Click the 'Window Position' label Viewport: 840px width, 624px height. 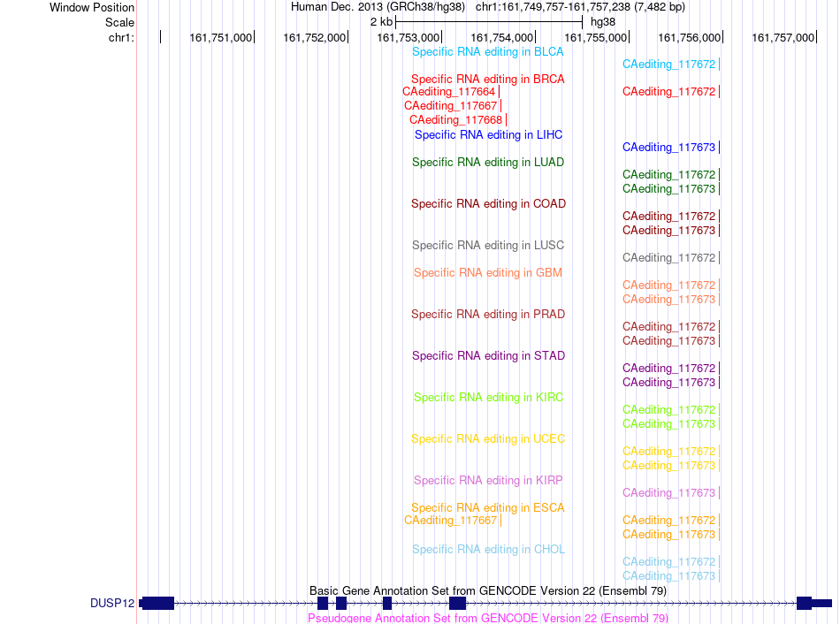pyautogui.click(x=92, y=7)
